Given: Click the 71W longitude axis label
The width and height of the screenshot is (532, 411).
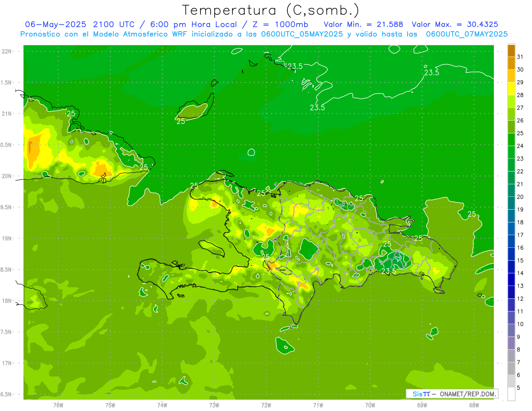Looking at the screenshot, I should pos(318,406).
